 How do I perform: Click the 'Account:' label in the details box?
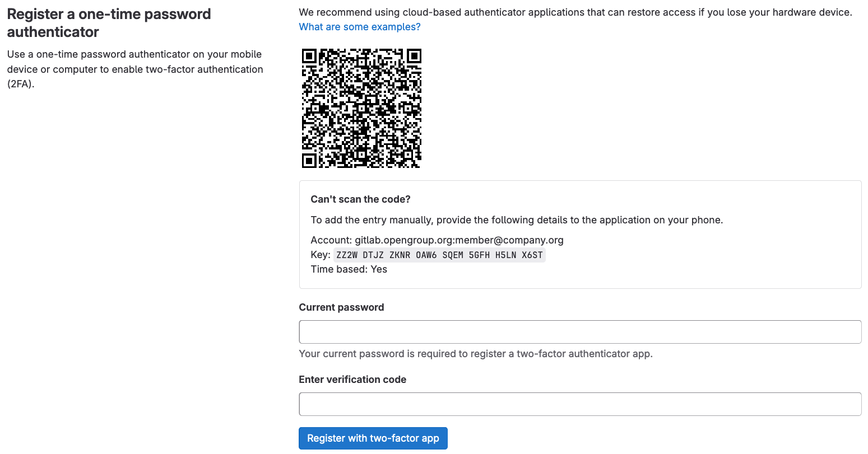click(x=325, y=240)
